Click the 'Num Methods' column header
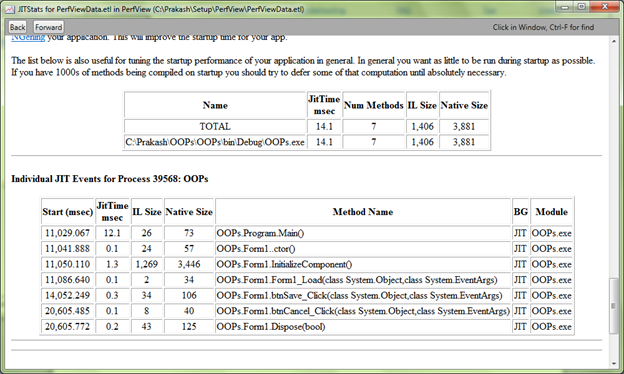Viewport: 624px width, 374px height. [x=373, y=105]
